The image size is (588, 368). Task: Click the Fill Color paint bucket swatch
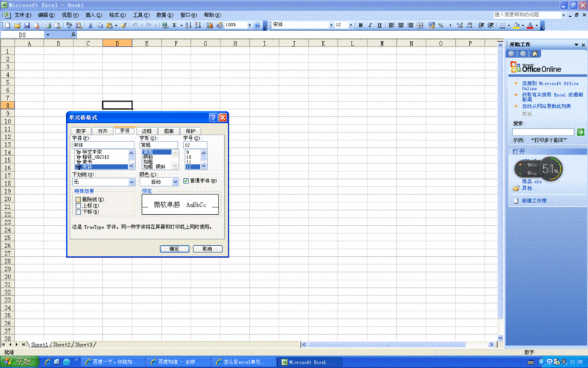pyautogui.click(x=516, y=25)
